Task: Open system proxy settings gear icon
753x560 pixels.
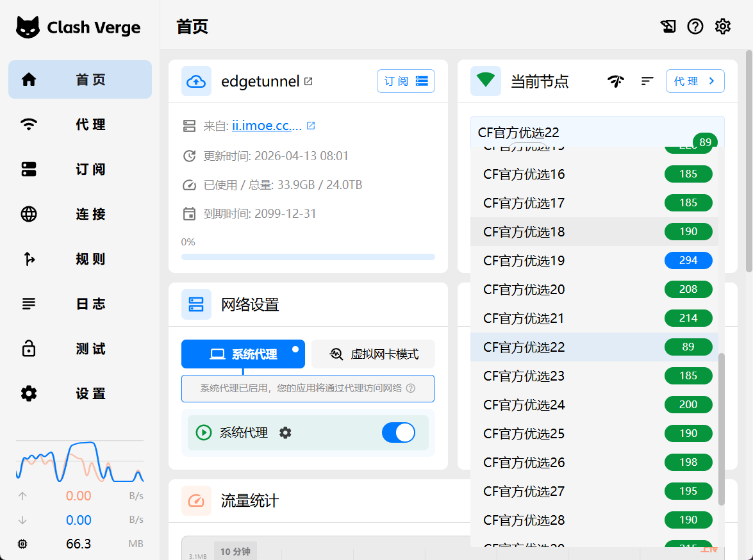Action: click(x=285, y=432)
